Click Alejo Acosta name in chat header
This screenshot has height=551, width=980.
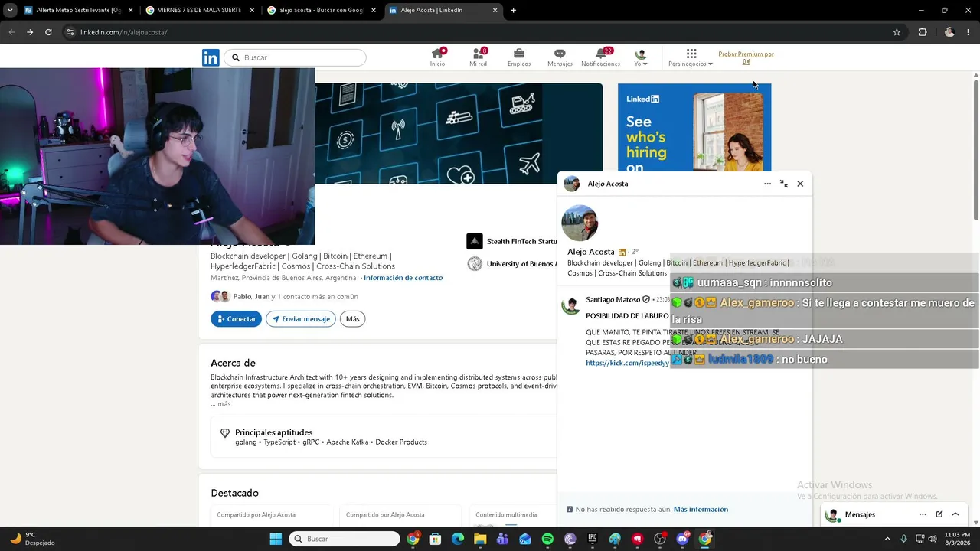point(608,184)
